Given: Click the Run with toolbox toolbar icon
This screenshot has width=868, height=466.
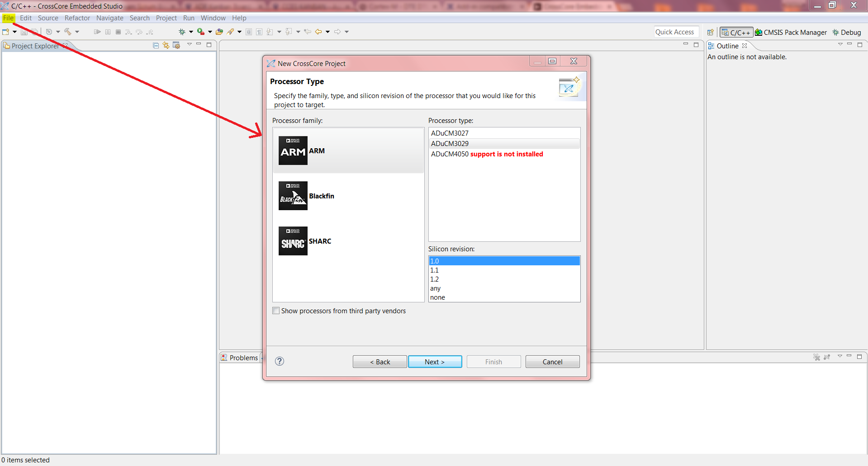Looking at the screenshot, I should (x=200, y=32).
